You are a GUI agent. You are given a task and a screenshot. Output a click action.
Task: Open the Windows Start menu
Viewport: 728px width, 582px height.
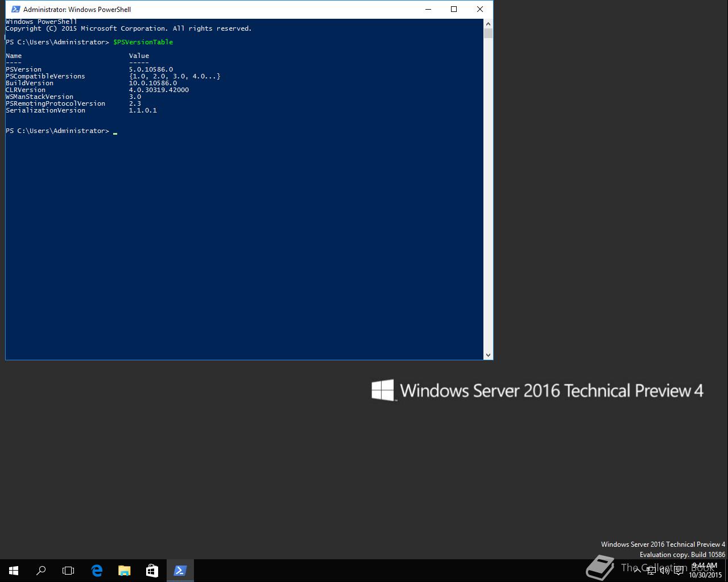(x=14, y=571)
